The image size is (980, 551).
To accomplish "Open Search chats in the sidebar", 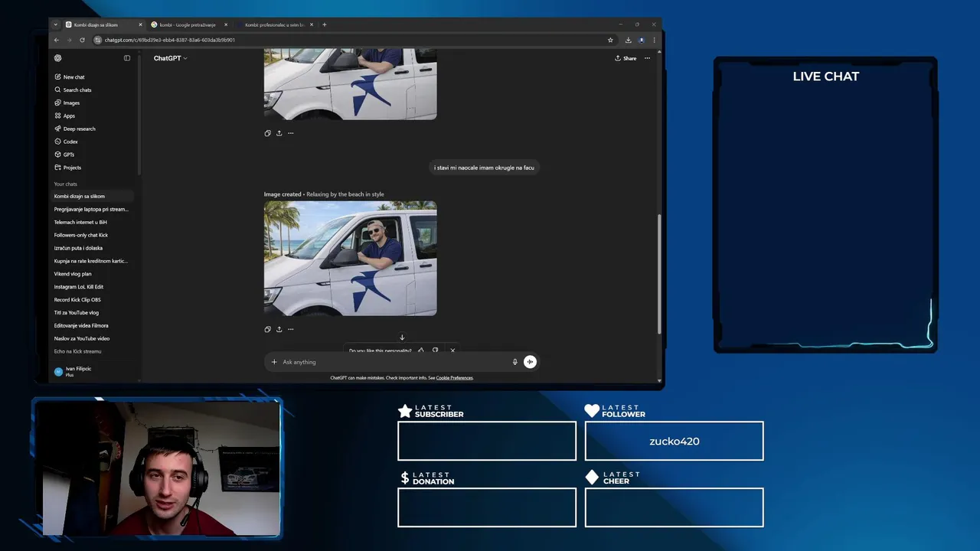I will coord(73,90).
